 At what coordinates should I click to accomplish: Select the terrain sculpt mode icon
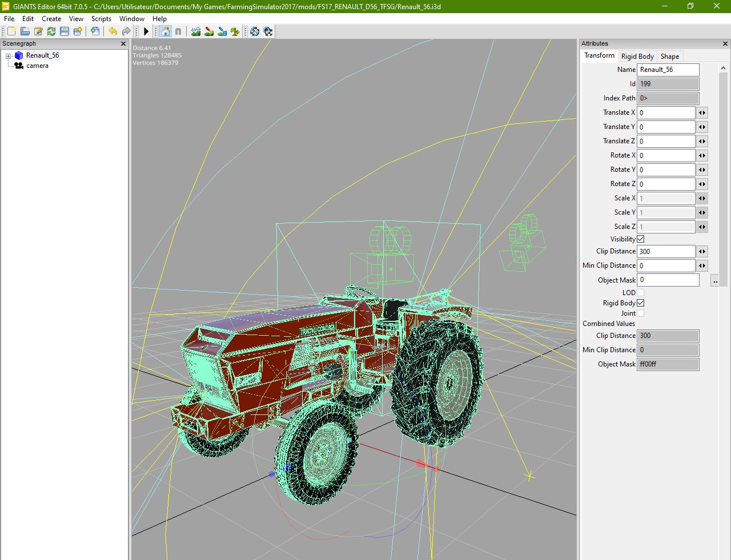tap(196, 31)
